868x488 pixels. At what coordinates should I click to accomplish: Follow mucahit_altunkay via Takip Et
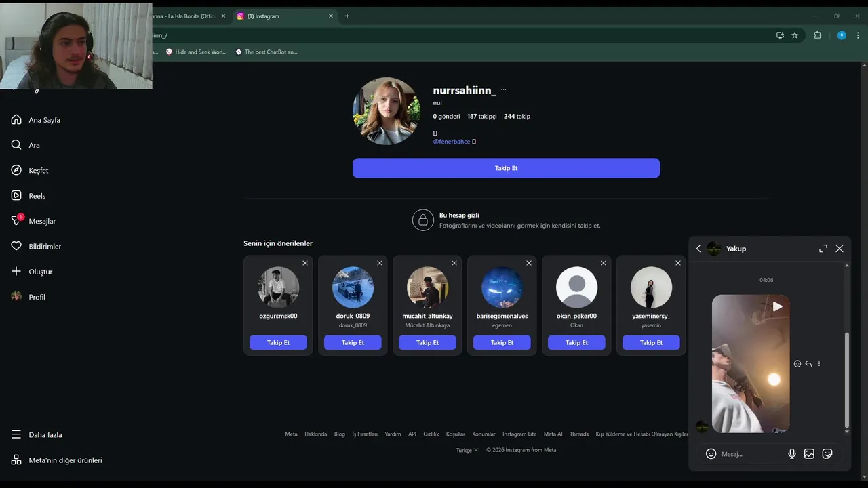coord(427,343)
